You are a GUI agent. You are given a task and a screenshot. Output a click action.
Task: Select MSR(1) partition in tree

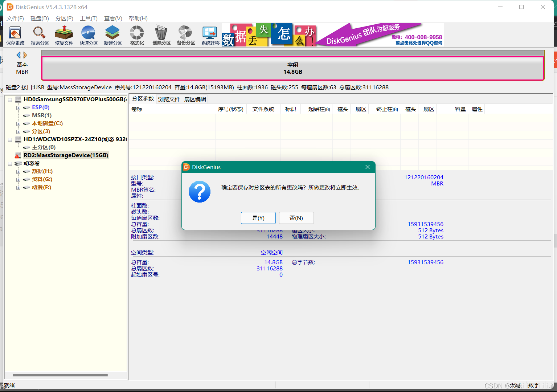42,115
